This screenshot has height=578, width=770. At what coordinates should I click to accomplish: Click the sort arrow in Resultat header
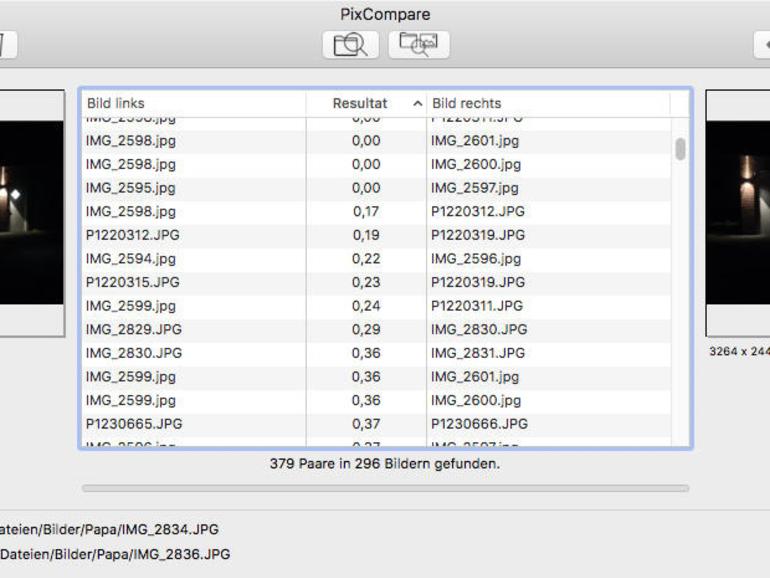[417, 103]
